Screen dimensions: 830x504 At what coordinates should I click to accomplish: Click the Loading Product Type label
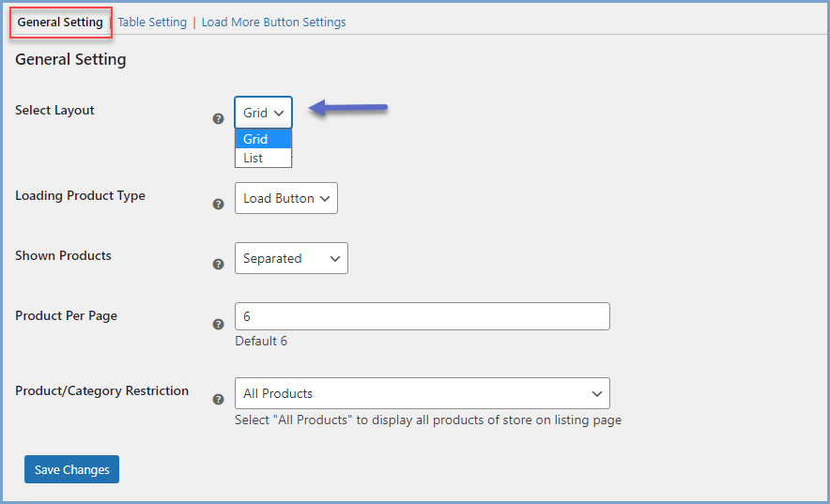pyautogui.click(x=80, y=196)
